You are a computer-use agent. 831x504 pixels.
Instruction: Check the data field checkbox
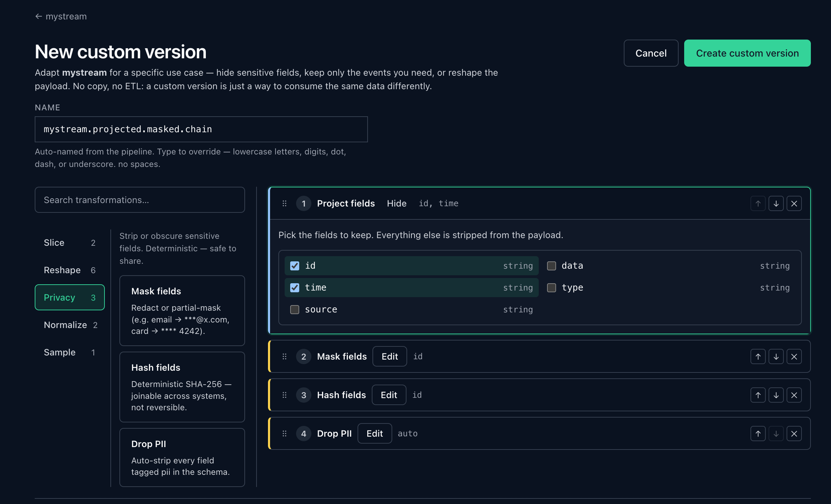[552, 266]
